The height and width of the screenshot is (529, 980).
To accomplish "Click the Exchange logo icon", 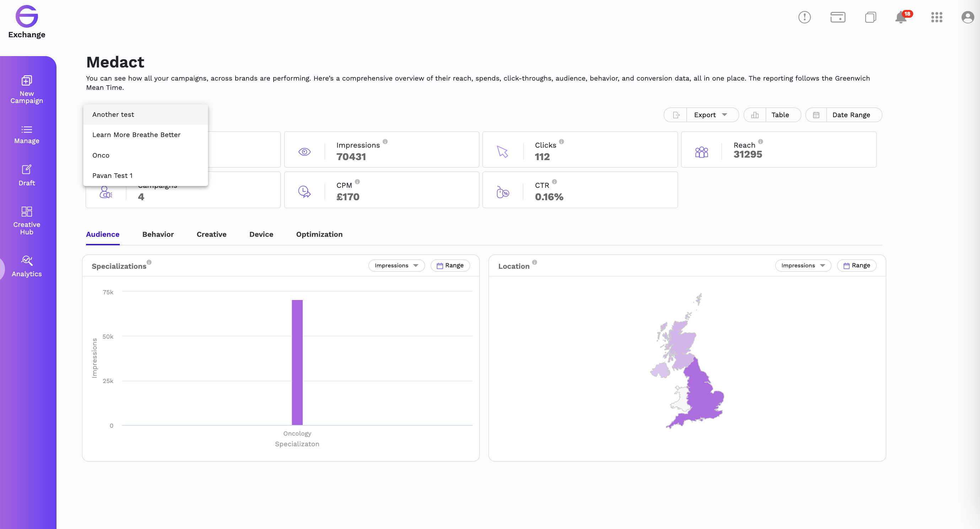I will [x=27, y=16].
